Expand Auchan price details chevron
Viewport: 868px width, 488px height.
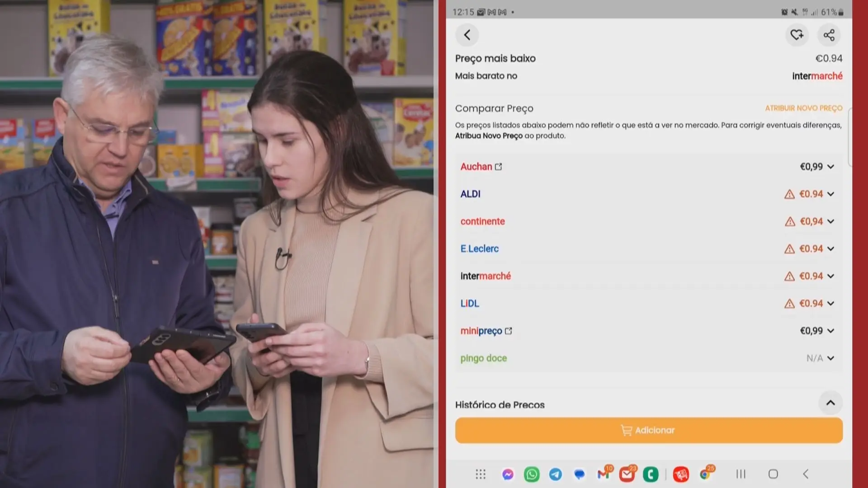point(830,167)
